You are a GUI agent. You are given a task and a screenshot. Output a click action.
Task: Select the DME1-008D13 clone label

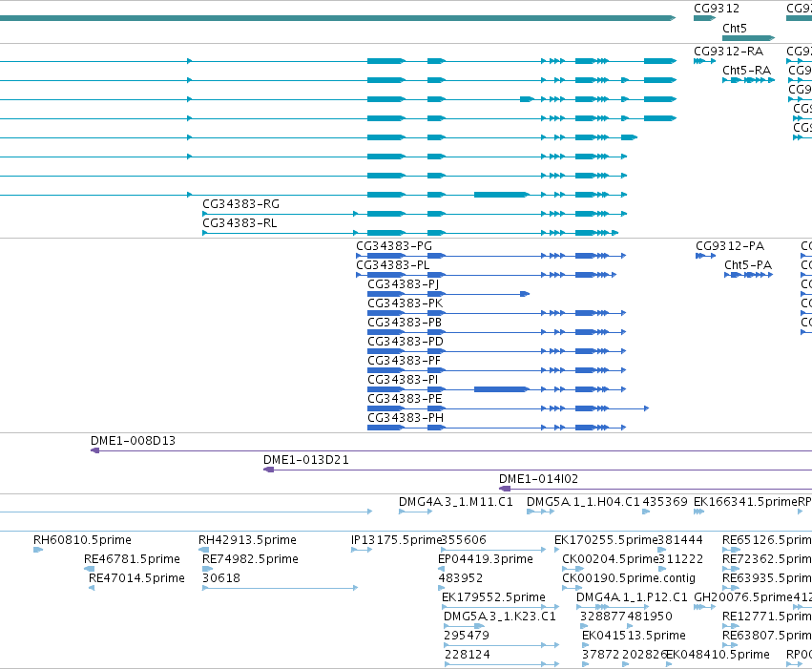coord(133,441)
